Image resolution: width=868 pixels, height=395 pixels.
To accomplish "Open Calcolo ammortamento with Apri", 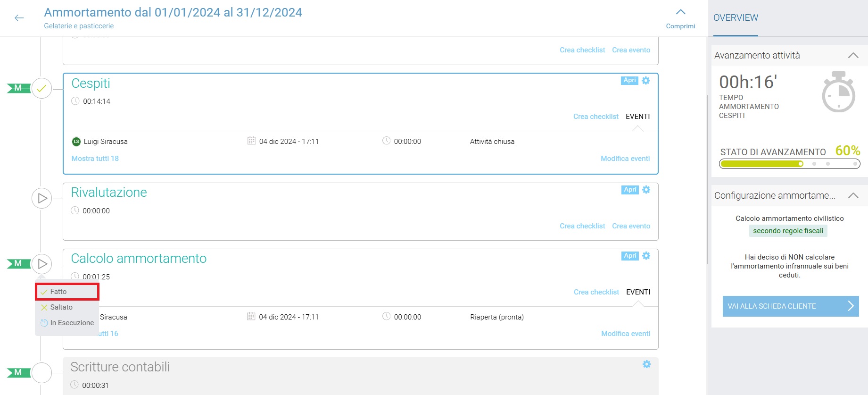I will [630, 256].
